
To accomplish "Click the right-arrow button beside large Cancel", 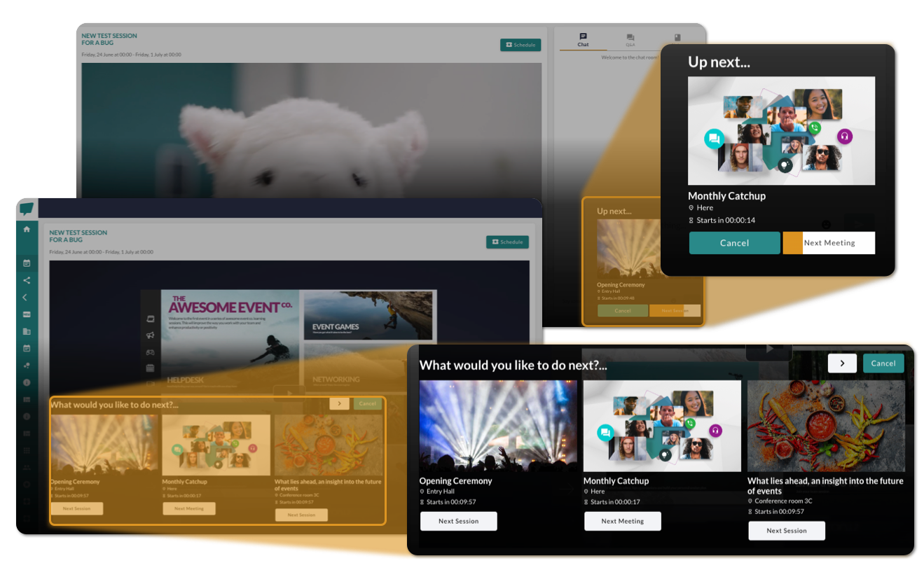I will [x=841, y=363].
